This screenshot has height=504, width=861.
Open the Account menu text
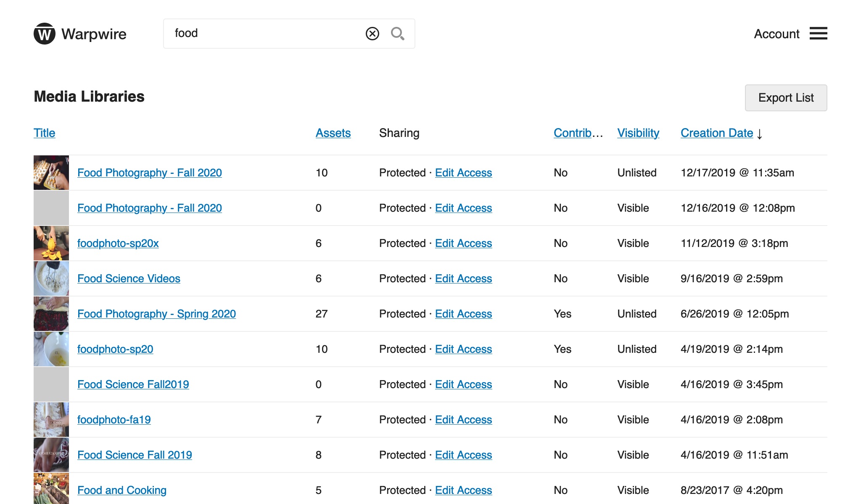pos(776,34)
